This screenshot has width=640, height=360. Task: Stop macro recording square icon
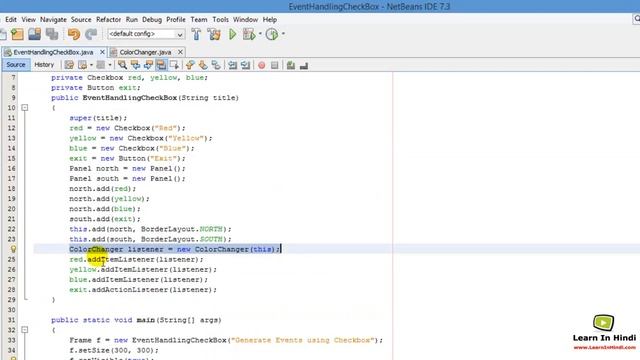(x=275, y=65)
